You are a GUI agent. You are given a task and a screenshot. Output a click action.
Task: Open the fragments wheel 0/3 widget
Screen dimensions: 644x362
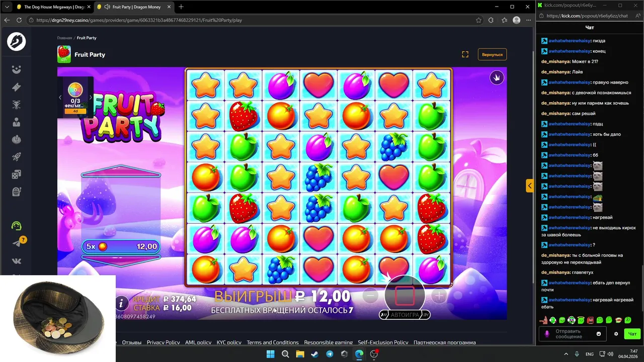[x=75, y=97]
